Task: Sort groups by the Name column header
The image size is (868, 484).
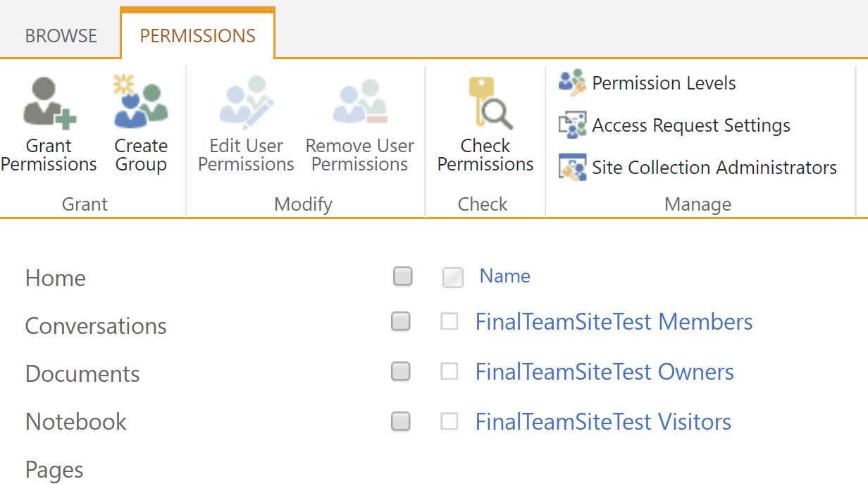Action: tap(504, 275)
